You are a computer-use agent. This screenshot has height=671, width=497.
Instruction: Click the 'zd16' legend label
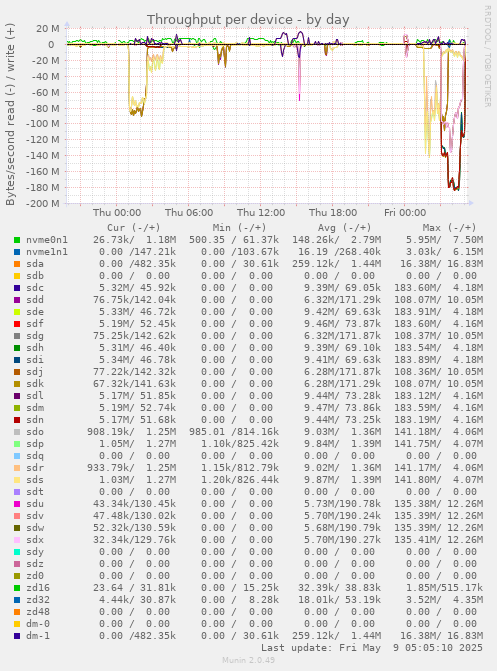point(38,588)
